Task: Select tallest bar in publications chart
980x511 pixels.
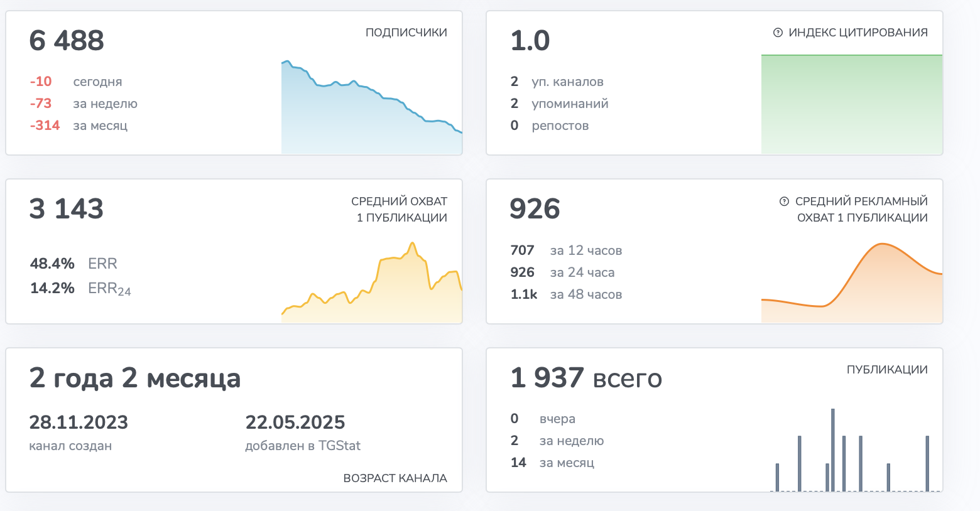Action: coord(832,449)
